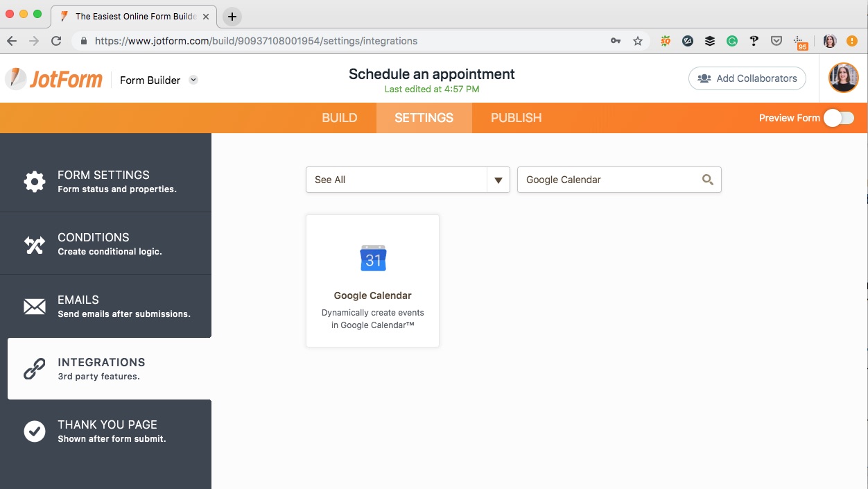Click the Chrome profile avatar in toolbar
This screenshot has width=868, height=489.
[x=830, y=41]
